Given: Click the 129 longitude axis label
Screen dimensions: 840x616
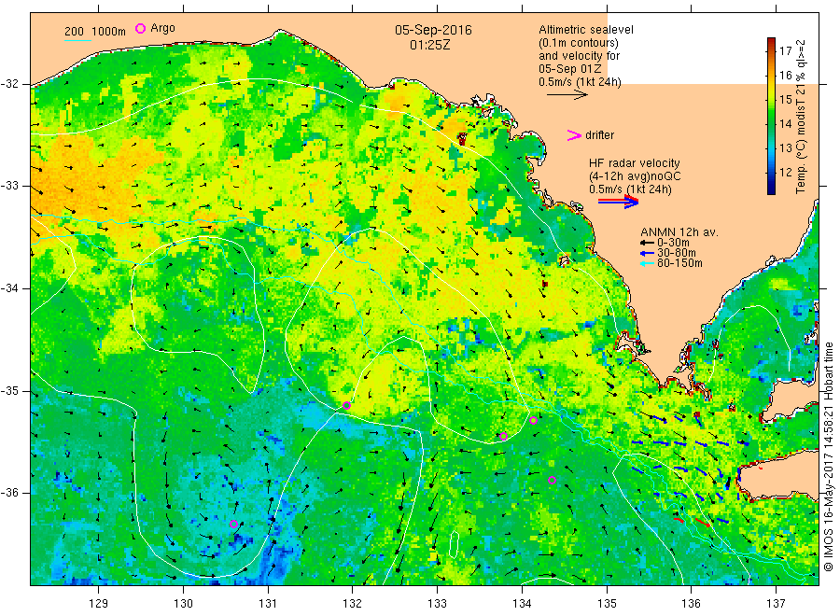Looking at the screenshot, I should 99,604.
